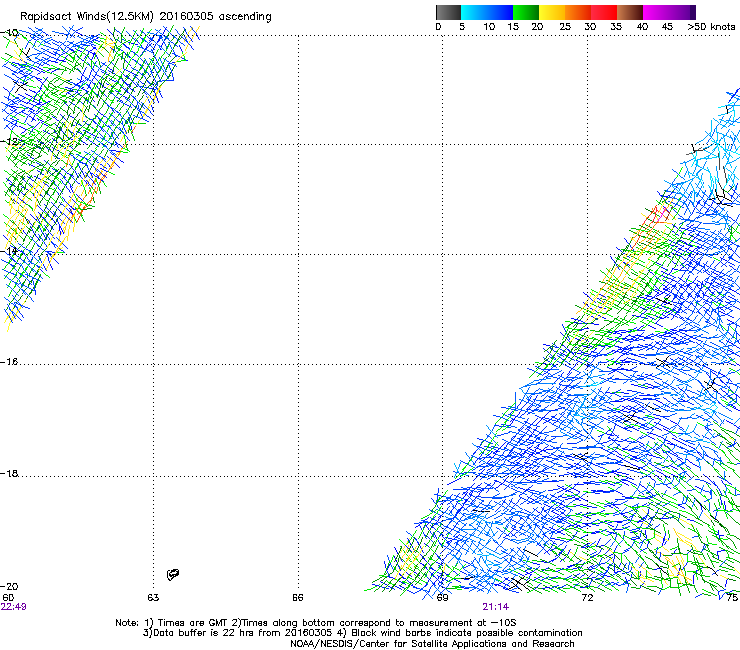Screen dimensions: 740x650
Task: Click the "66" longitude axis label
Action: (x=298, y=598)
